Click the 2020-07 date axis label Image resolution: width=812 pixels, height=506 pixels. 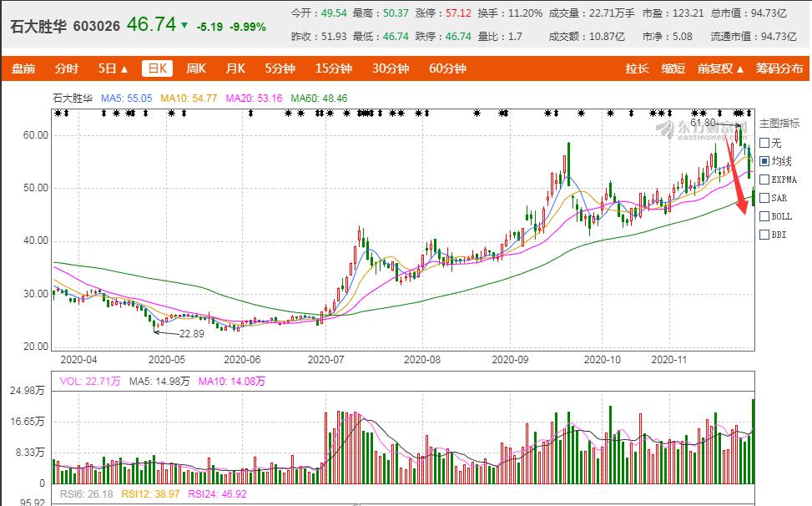coord(325,359)
